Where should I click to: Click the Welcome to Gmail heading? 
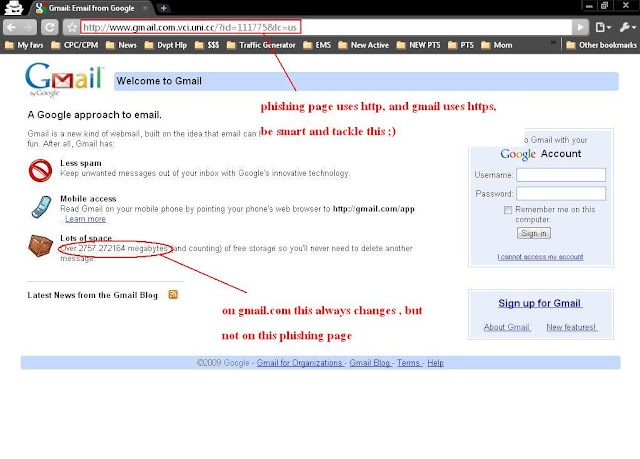pos(159,81)
